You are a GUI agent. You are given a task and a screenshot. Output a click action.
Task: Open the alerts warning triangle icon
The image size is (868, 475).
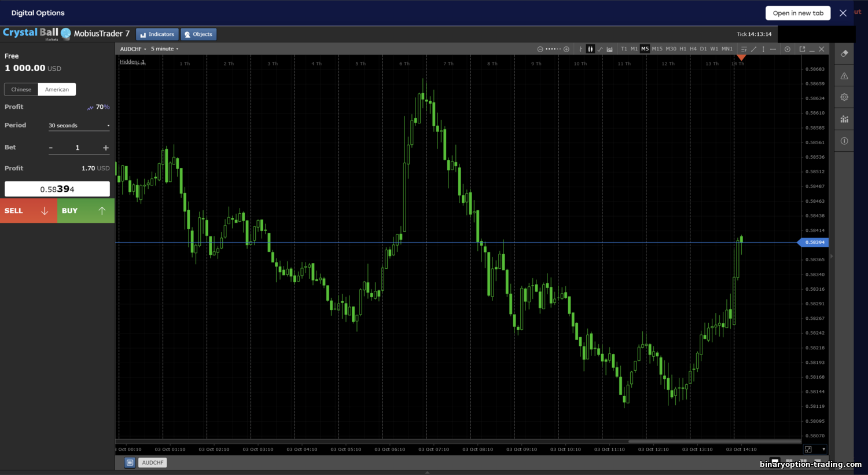[844, 76]
